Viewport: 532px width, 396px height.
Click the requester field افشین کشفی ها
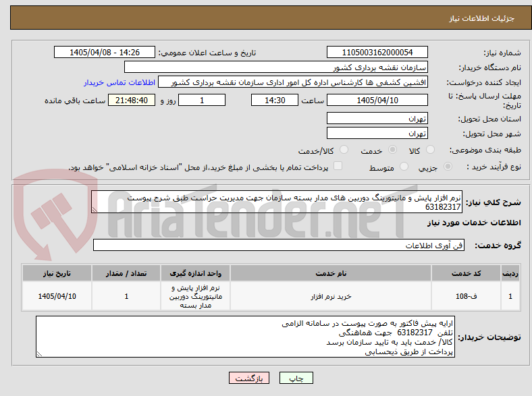point(293,82)
